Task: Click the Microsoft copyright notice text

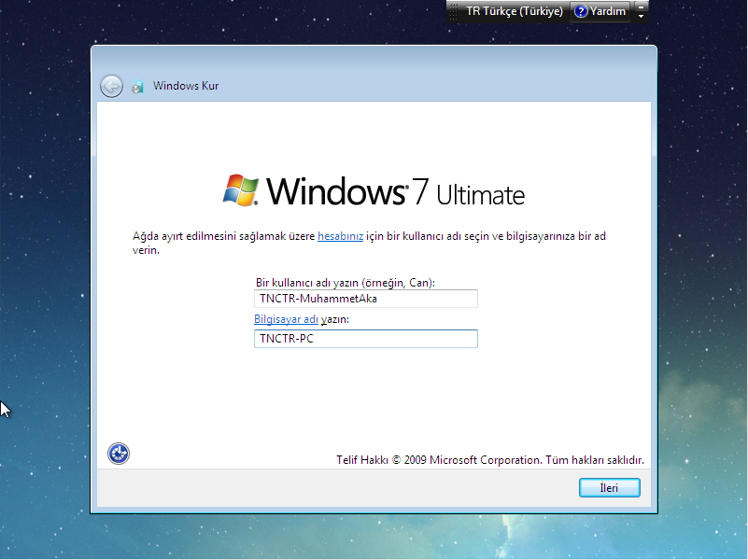Action: 489,460
